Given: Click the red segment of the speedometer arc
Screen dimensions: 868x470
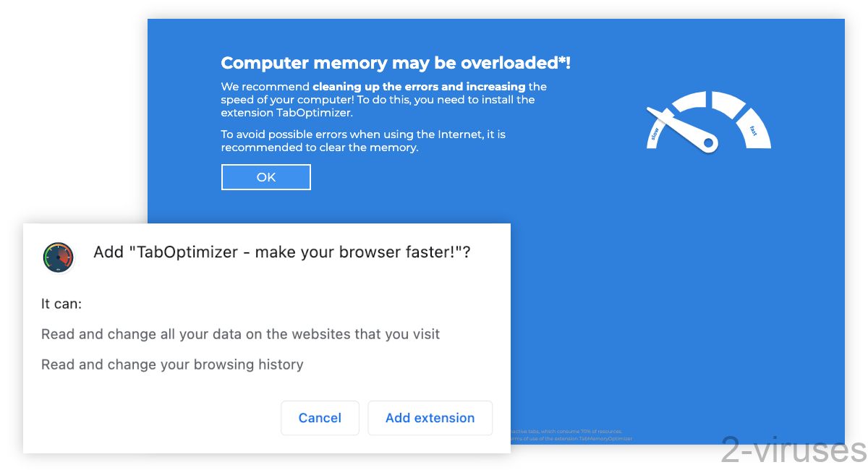Looking at the screenshot, I should (x=69, y=257).
